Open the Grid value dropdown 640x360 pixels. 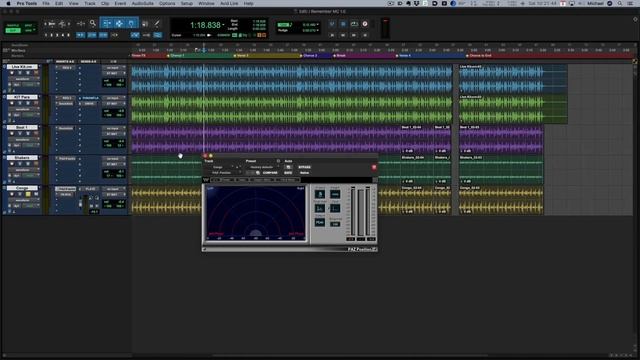click(x=318, y=24)
